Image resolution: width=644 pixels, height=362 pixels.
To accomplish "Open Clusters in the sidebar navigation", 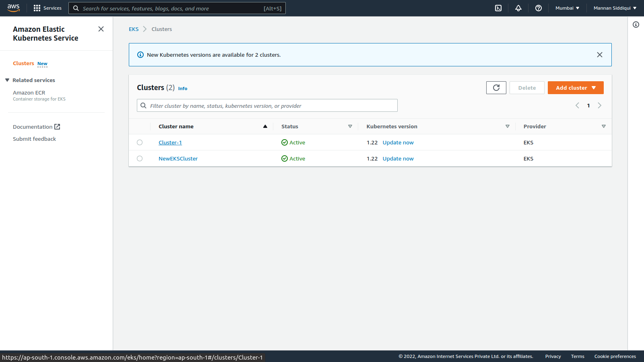I will (x=23, y=63).
